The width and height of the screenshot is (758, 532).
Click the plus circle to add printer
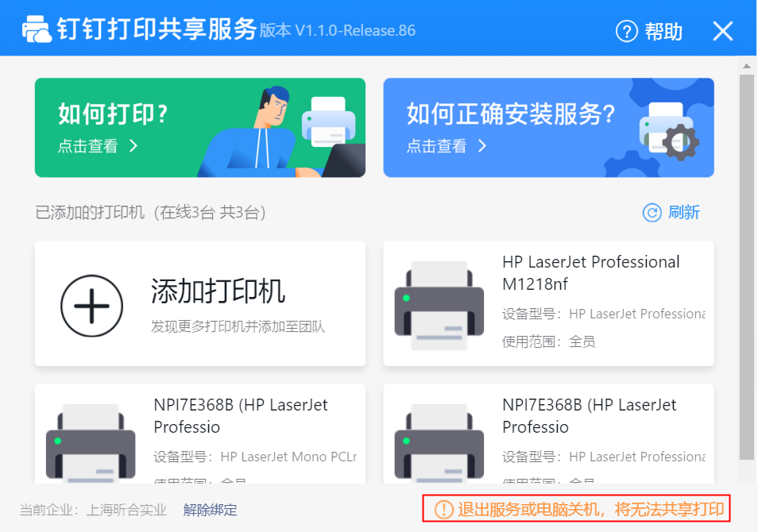[x=92, y=305]
